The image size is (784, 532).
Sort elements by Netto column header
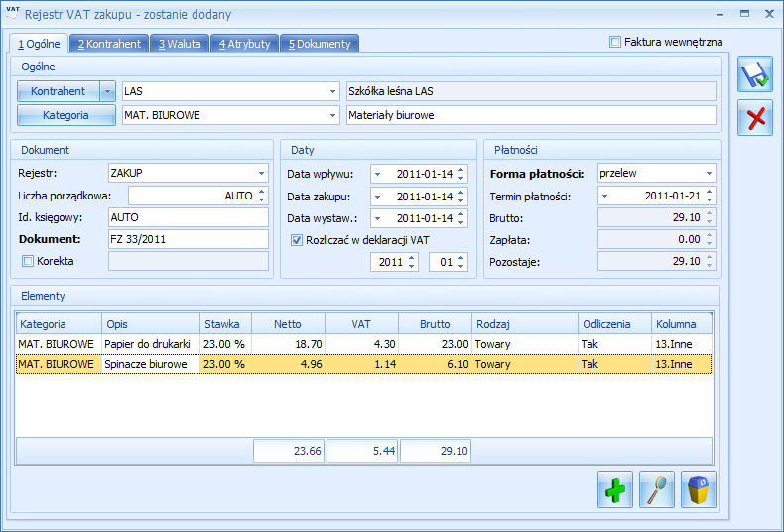289,324
